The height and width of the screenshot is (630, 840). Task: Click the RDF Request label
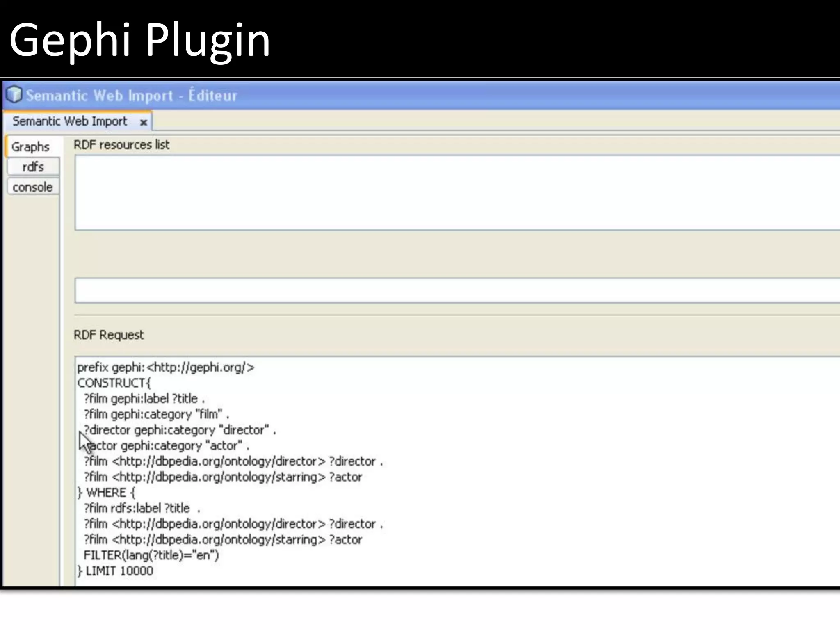click(x=109, y=335)
